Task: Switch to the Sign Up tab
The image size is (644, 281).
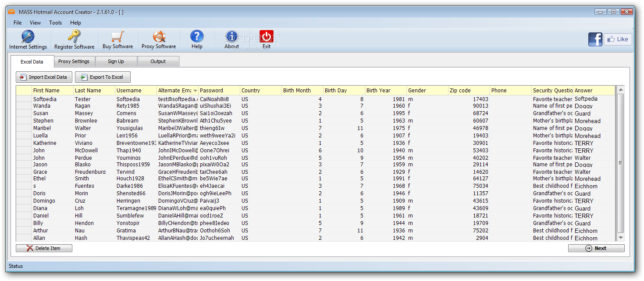Action: coord(116,61)
